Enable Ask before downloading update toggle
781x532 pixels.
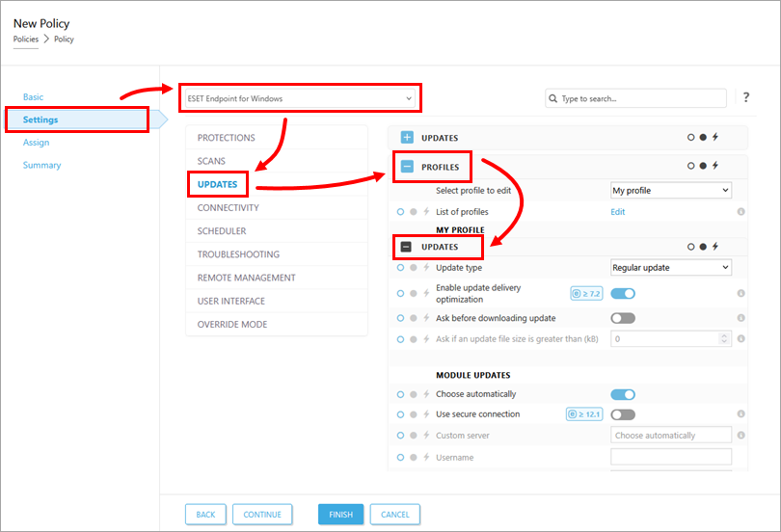[623, 318]
